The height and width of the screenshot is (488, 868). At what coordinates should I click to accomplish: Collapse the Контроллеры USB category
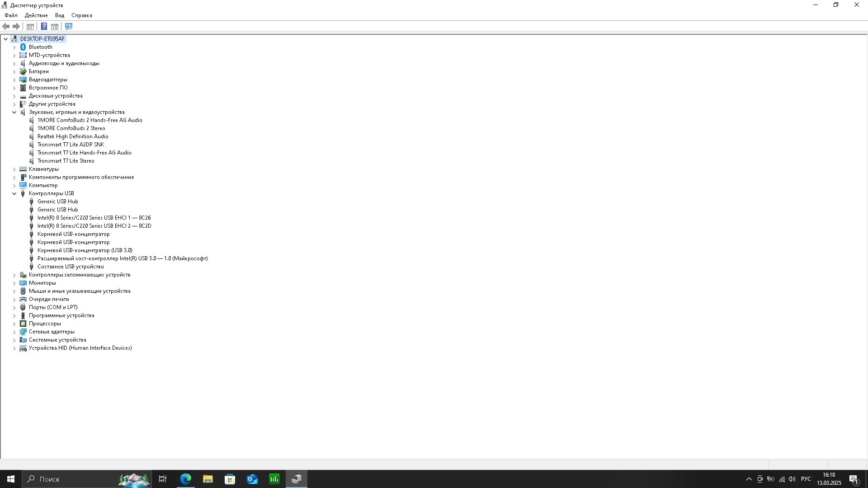point(14,193)
